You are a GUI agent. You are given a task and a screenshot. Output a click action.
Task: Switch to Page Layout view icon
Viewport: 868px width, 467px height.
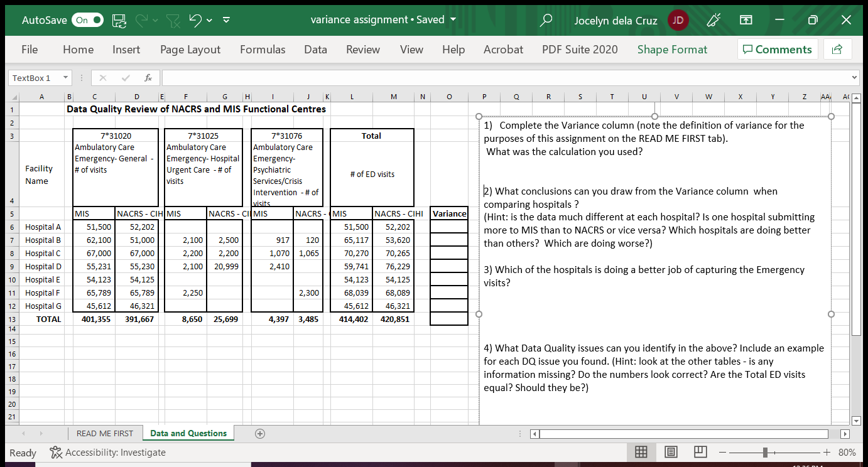click(671, 452)
